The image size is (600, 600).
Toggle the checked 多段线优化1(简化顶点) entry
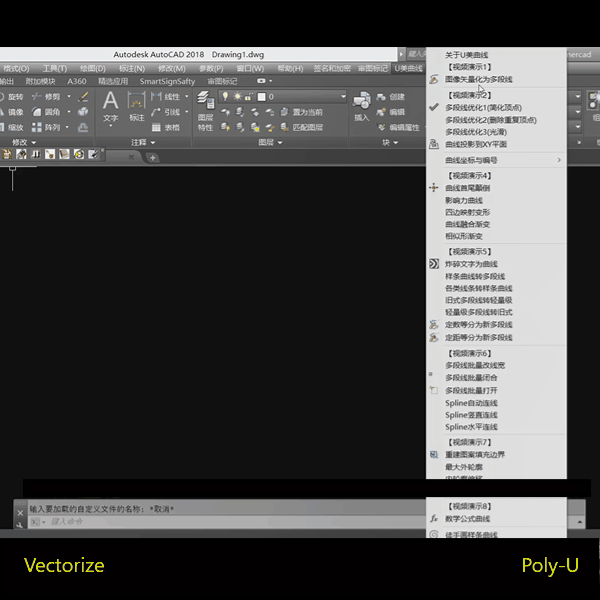click(483, 108)
